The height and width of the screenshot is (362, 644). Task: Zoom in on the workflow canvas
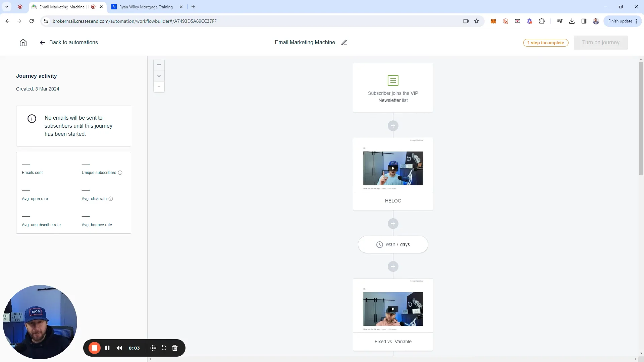click(x=159, y=65)
